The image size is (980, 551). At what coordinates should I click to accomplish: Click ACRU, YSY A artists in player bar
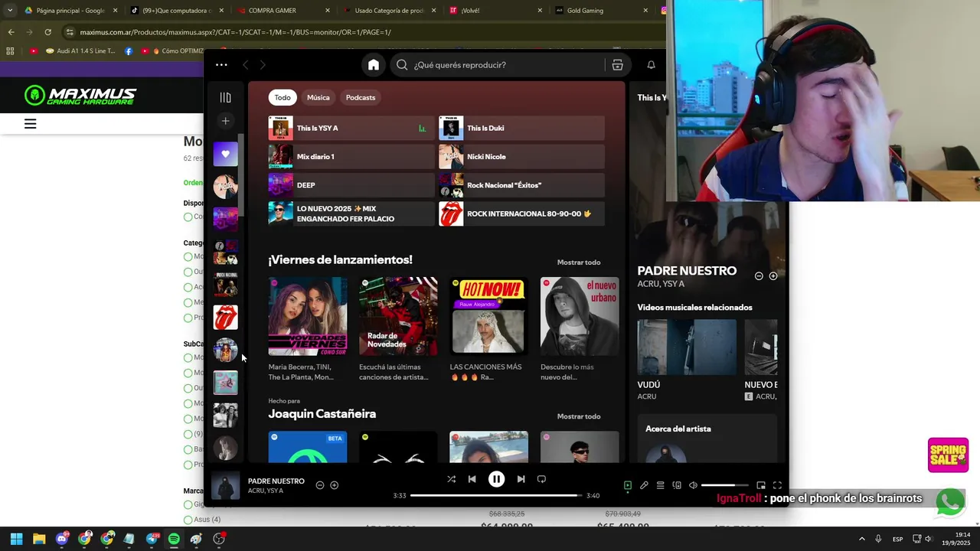point(266,491)
